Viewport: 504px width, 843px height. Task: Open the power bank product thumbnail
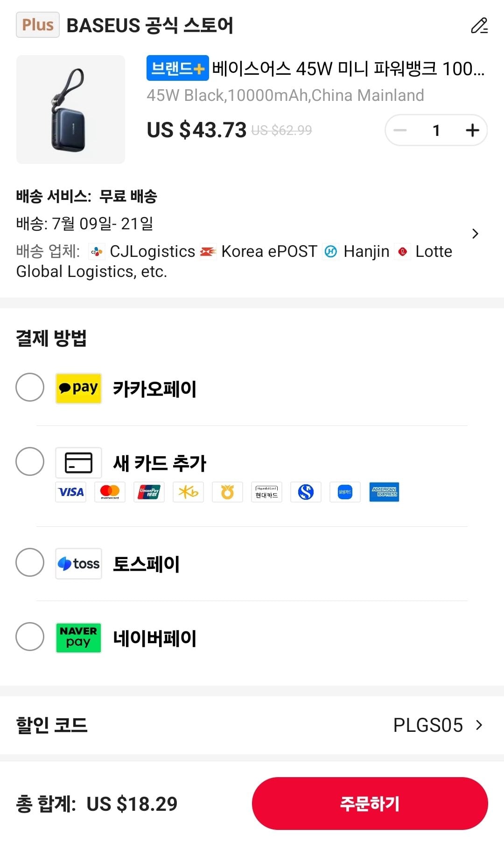[70, 109]
